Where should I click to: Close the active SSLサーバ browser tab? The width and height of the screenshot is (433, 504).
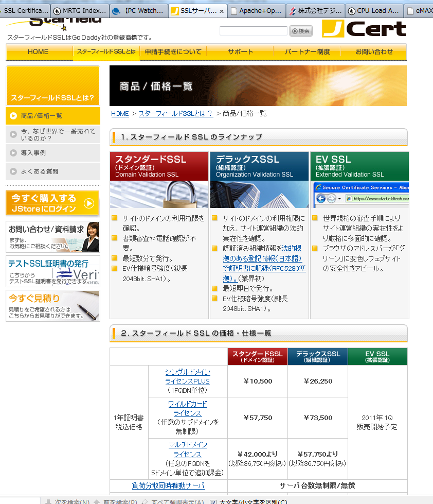[221, 11]
